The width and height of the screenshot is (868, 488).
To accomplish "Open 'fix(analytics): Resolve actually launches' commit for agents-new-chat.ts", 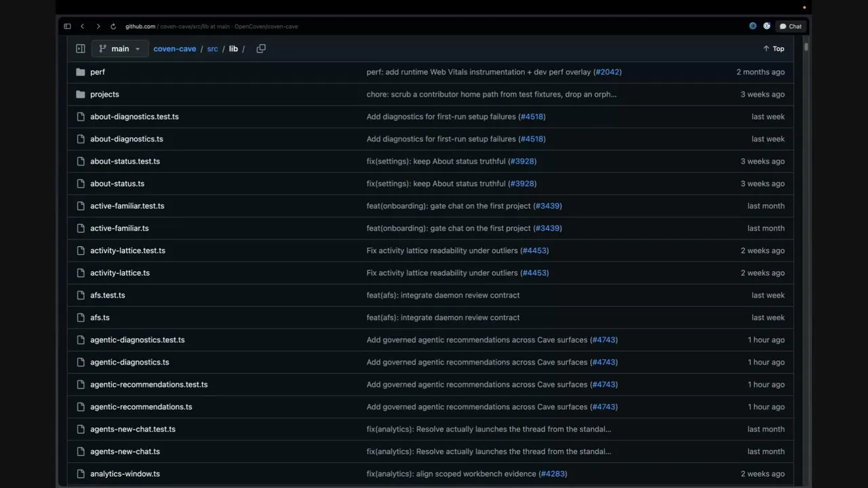I will point(489,452).
